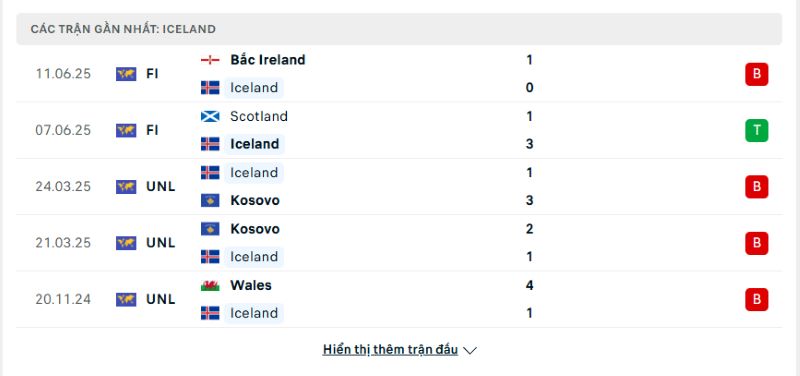Click highlighted Iceland in 07.06.25 match
Viewport: 800px width, 376px height.
pos(254,144)
